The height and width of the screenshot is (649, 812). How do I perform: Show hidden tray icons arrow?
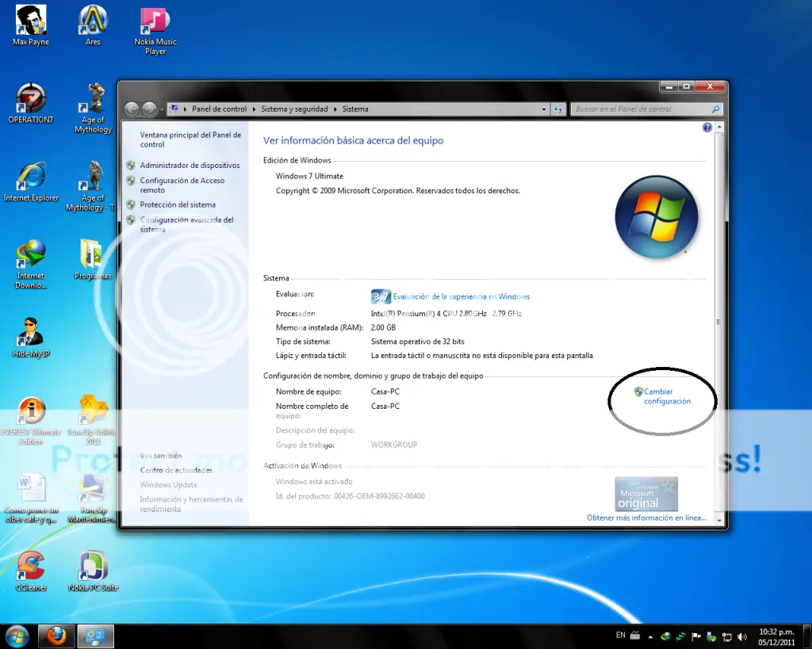(x=650, y=636)
